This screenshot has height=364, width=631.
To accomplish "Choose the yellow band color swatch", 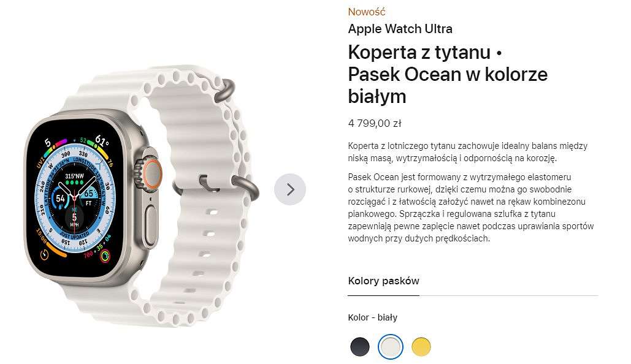I will tap(421, 346).
